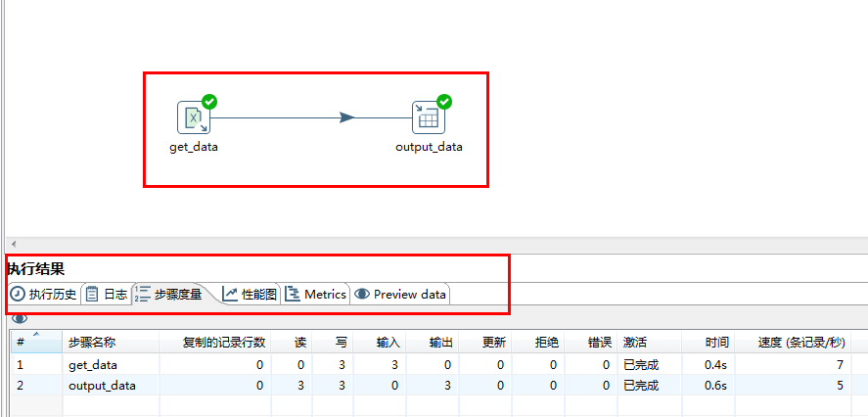Screen dimensions: 868x417
Task: Open the Preview data tab
Action: pyautogui.click(x=401, y=294)
